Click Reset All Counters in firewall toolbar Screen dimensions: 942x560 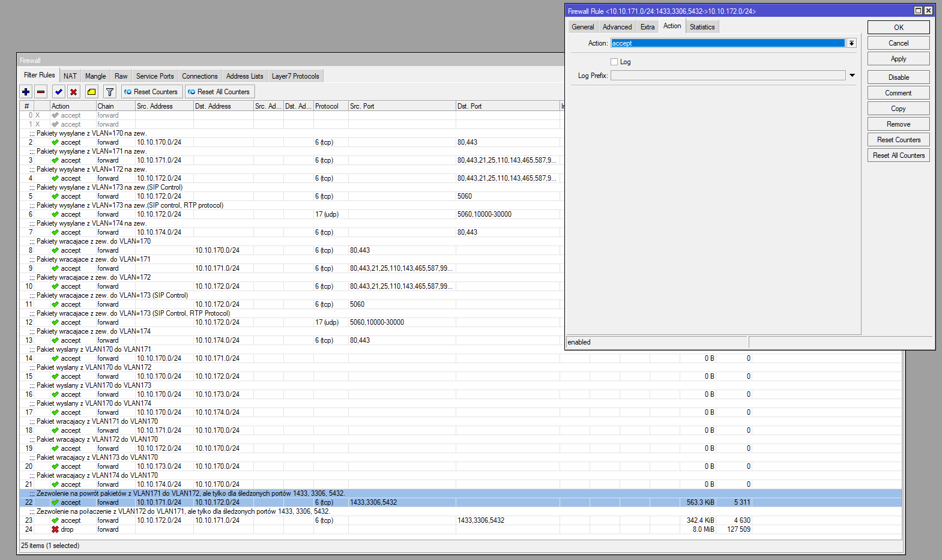219,92
